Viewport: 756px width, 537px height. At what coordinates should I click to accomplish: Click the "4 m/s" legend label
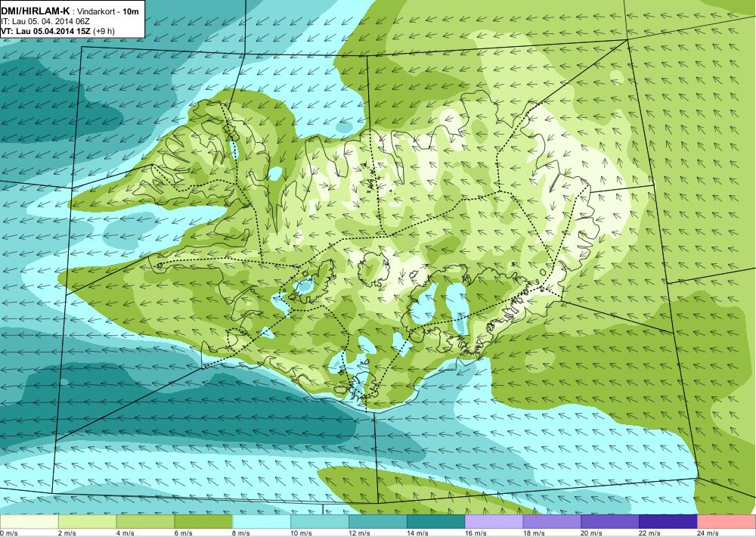coord(125,533)
